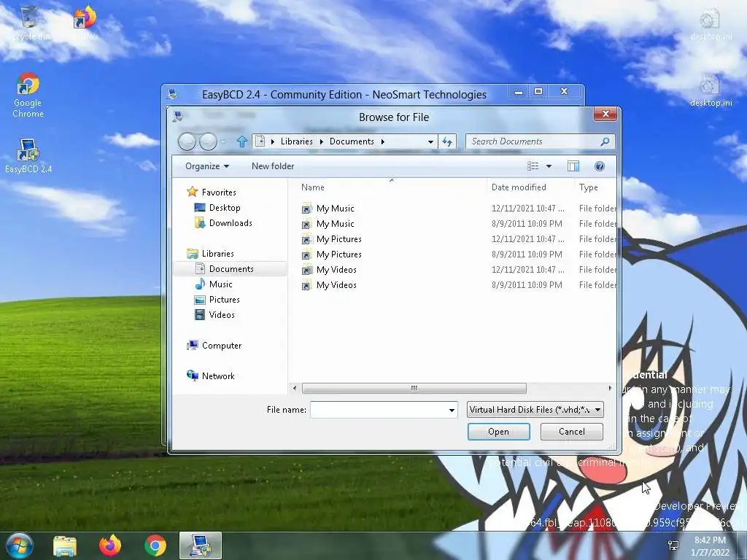
Task: Open the Google Chrome desktop shortcut
Action: pyautogui.click(x=28, y=95)
